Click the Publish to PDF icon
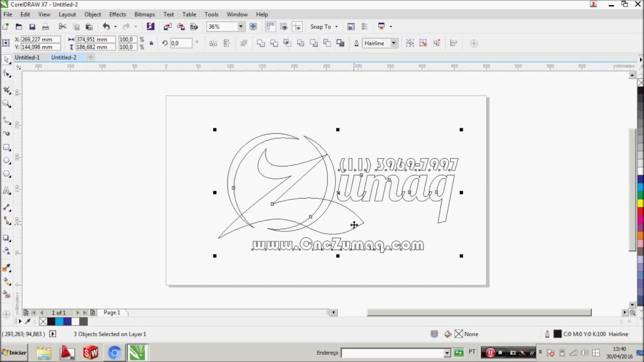The image size is (644, 362). point(194,27)
